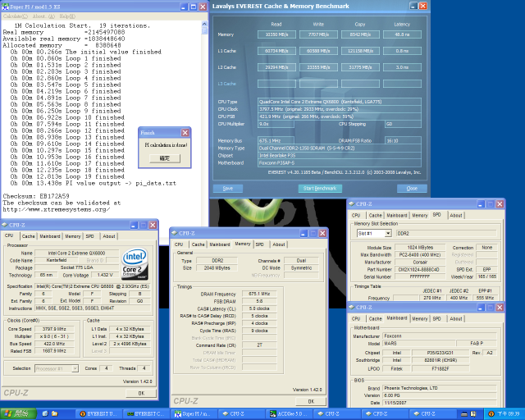
Task: Click the Core Speed 3797.9 MHz value
Action: click(54, 329)
